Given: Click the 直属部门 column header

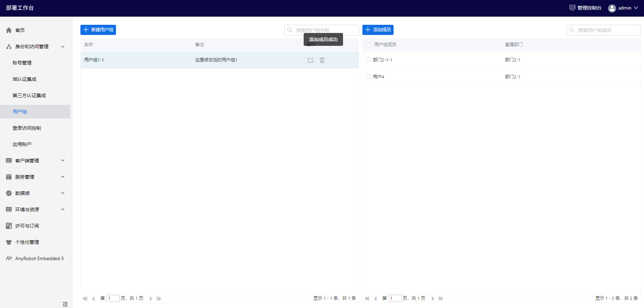Looking at the screenshot, I should pyautogui.click(x=514, y=44).
